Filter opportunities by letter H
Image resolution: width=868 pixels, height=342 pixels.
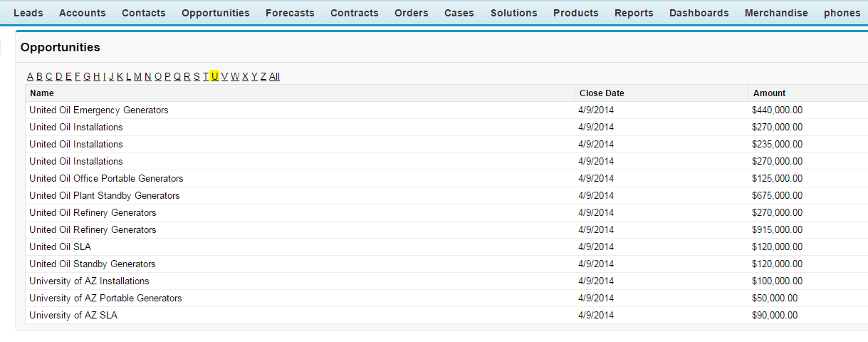(x=97, y=76)
